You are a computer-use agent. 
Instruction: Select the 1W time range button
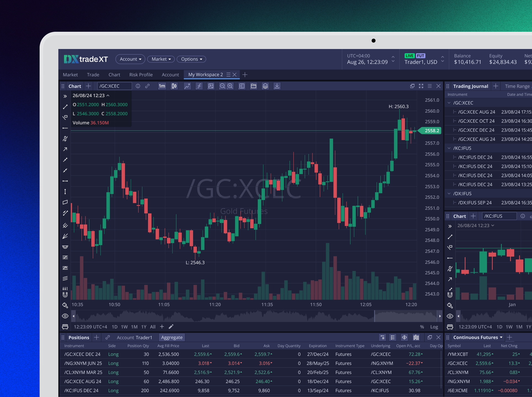124,327
